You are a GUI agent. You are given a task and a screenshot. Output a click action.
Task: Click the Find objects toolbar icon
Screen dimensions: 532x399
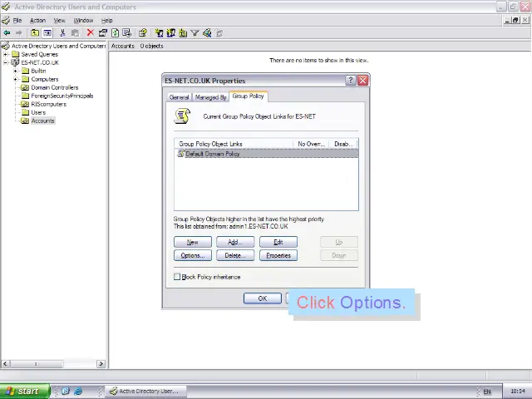(x=207, y=33)
